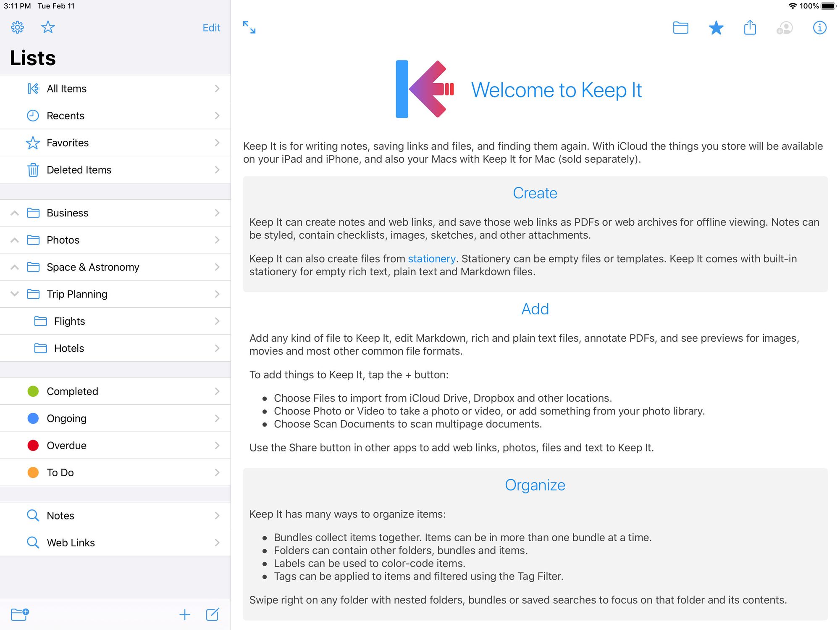
Task: Tap the new folder icon at bottom left
Action: coord(20,614)
